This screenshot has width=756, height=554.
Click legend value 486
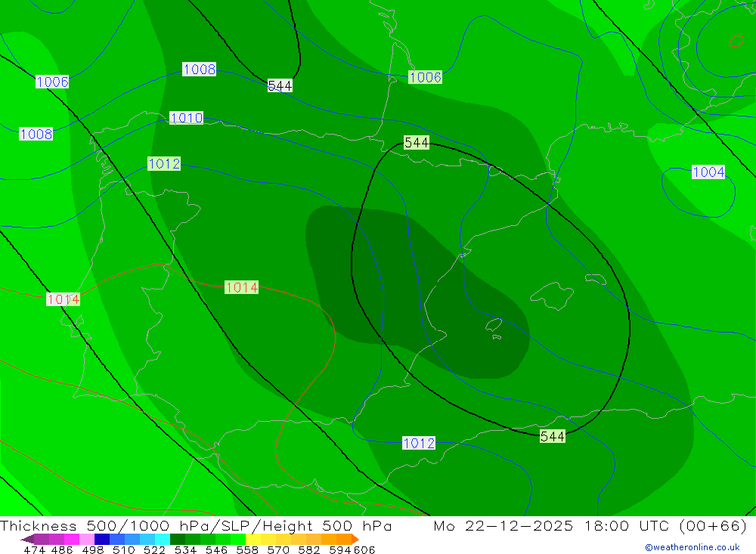coord(62,549)
